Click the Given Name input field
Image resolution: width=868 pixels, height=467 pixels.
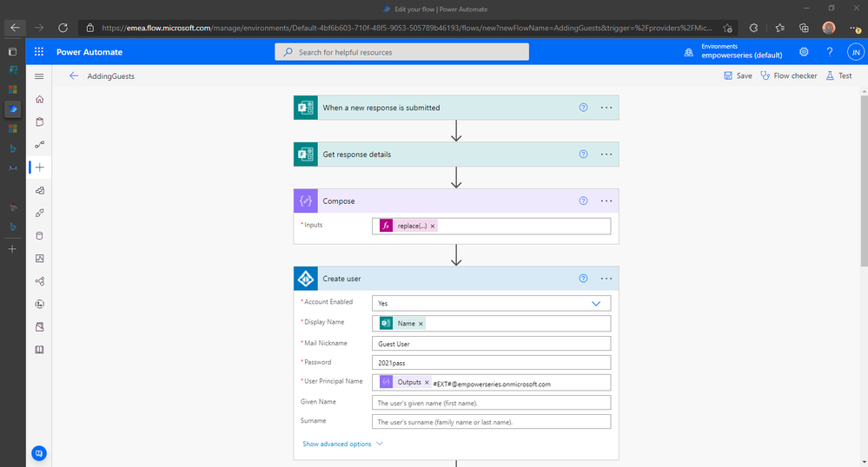[x=492, y=403]
